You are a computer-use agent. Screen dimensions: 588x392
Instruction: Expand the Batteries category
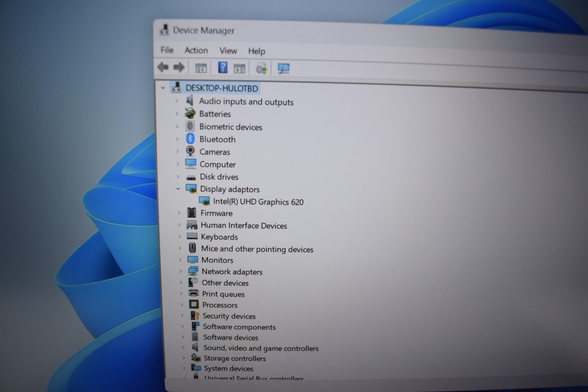point(177,113)
